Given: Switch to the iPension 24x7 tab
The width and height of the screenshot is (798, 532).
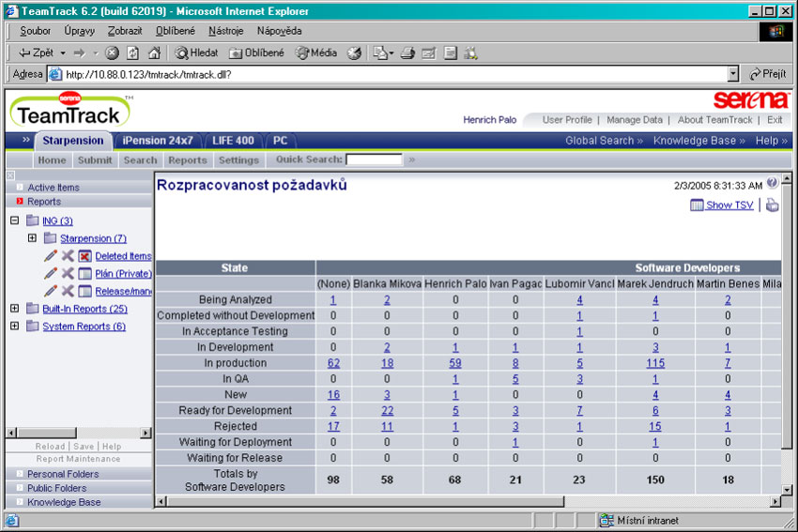Looking at the screenshot, I should 158,141.
